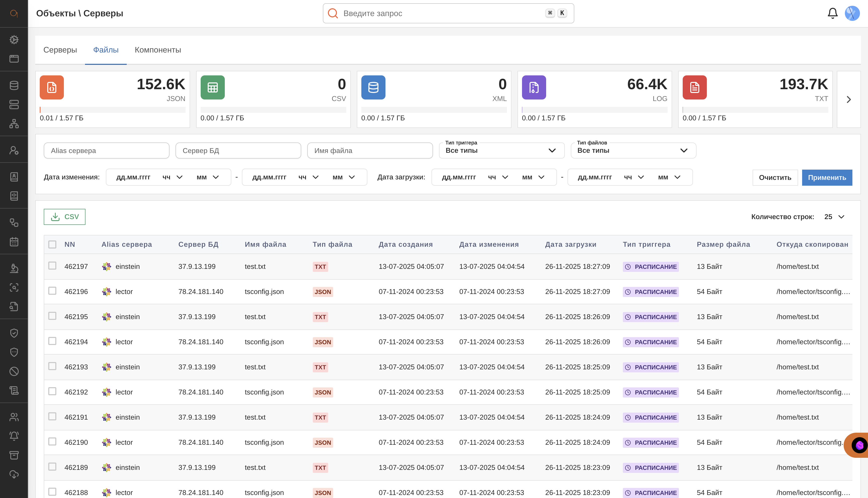Click the orange JSON file card icon
The image size is (868, 498).
52,87
